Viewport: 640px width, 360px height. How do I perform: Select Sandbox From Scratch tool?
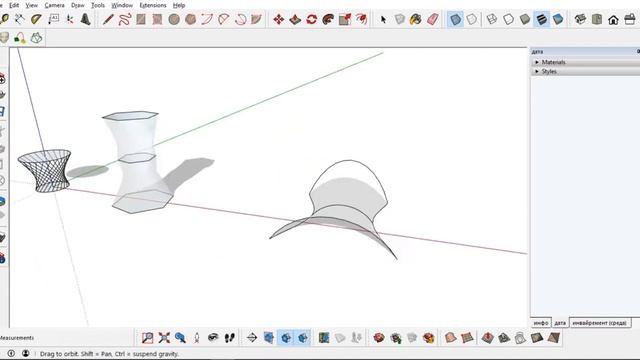467,338
